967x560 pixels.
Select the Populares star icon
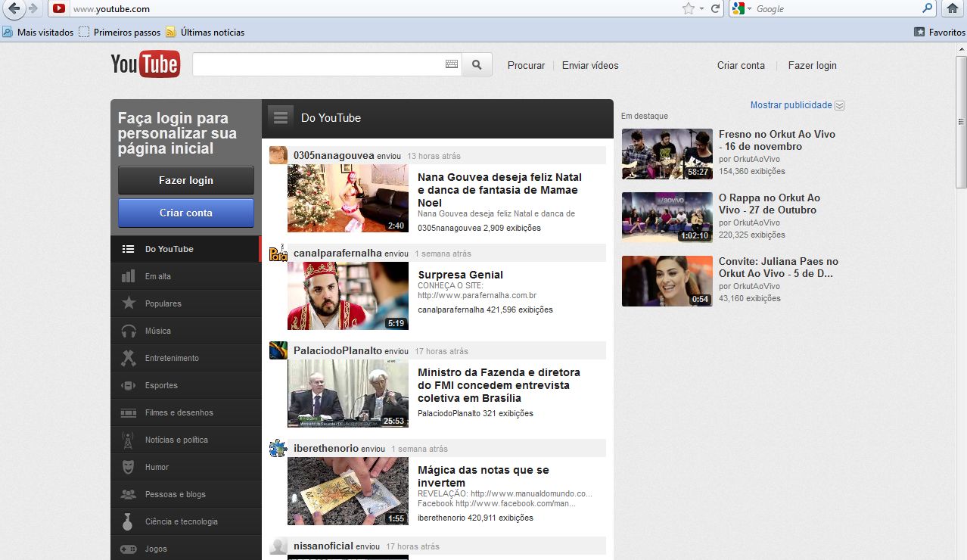pos(129,303)
